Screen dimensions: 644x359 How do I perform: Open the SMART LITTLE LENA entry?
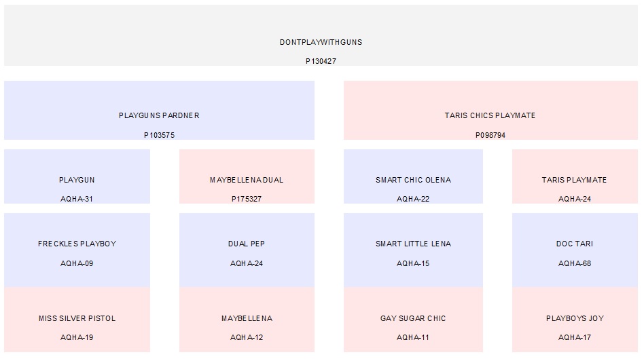click(x=413, y=244)
